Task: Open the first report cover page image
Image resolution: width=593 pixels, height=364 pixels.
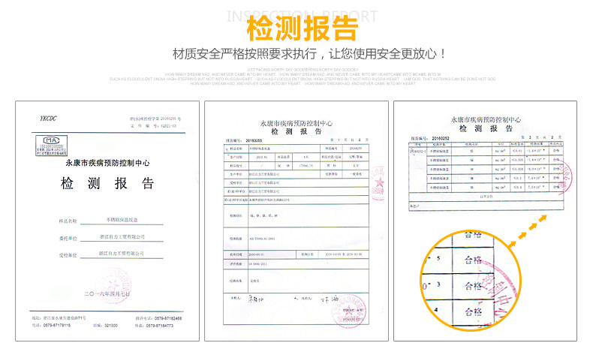Action: (x=107, y=221)
